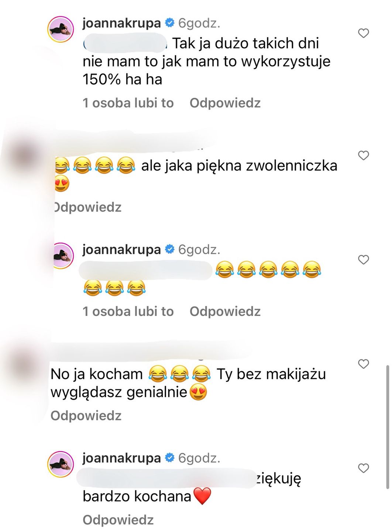Reply to joannakrupa's laughing-emoji comment
The height and width of the screenshot is (532, 392).
pyautogui.click(x=225, y=311)
